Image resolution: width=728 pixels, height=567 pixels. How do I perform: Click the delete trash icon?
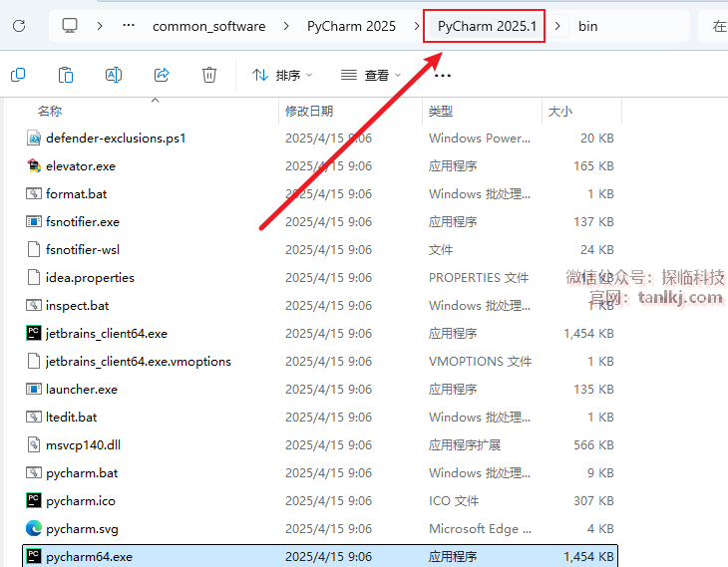(209, 75)
